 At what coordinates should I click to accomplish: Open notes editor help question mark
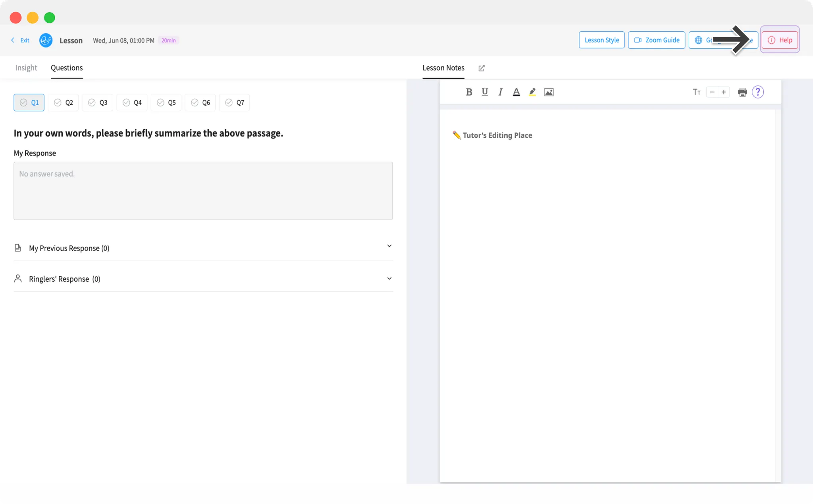(757, 92)
